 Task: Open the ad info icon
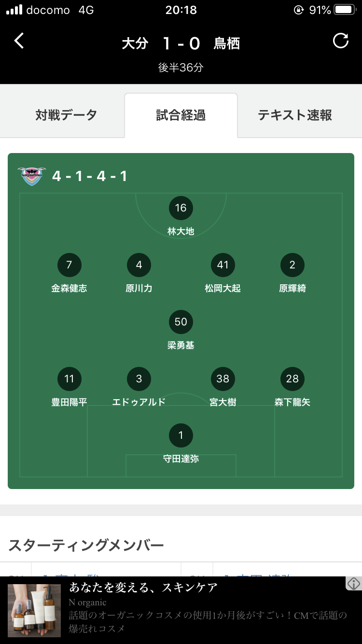[354, 583]
